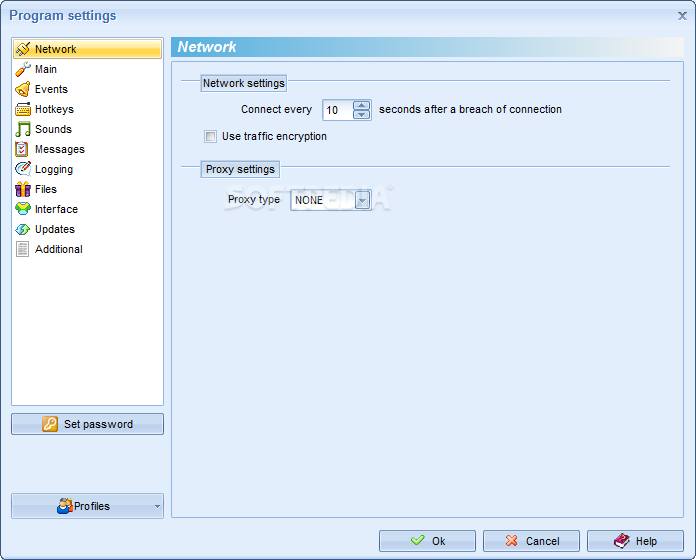Click the Connect every seconds input field
The image size is (696, 560).
338,110
